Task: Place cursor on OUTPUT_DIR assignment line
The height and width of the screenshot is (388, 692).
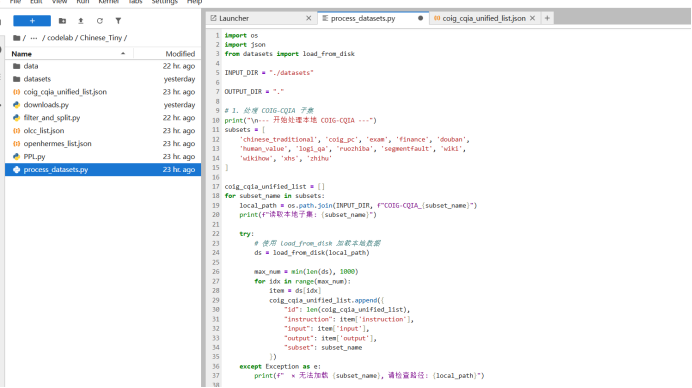Action: pyautogui.click(x=254, y=92)
